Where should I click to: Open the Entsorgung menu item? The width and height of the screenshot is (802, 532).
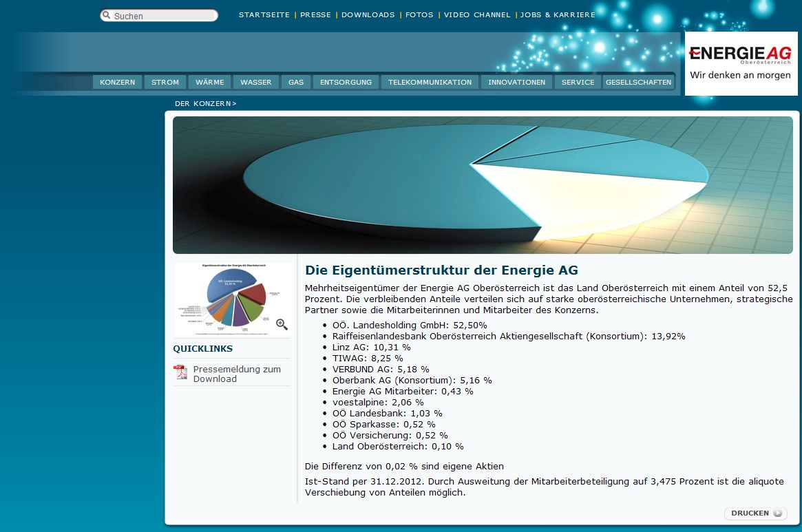346,82
